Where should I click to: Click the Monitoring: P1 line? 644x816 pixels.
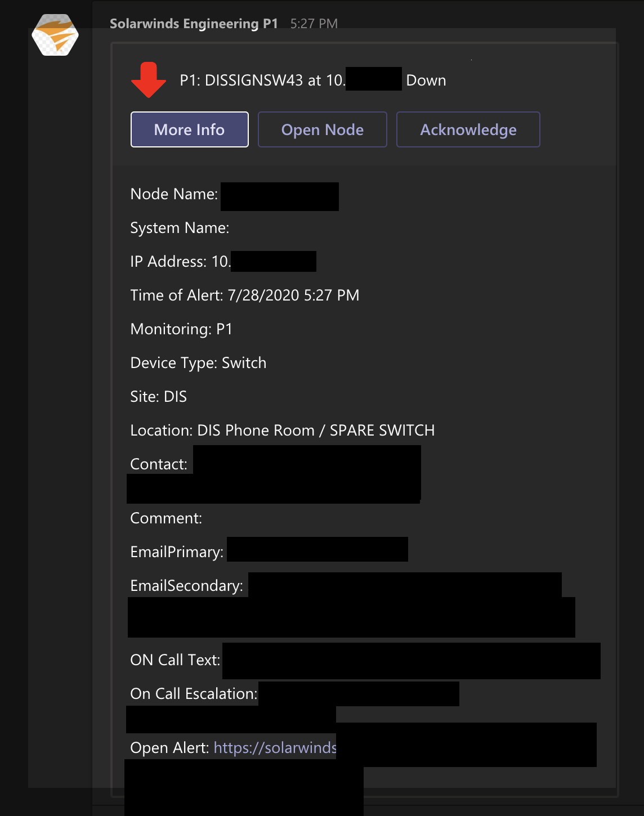[181, 329]
